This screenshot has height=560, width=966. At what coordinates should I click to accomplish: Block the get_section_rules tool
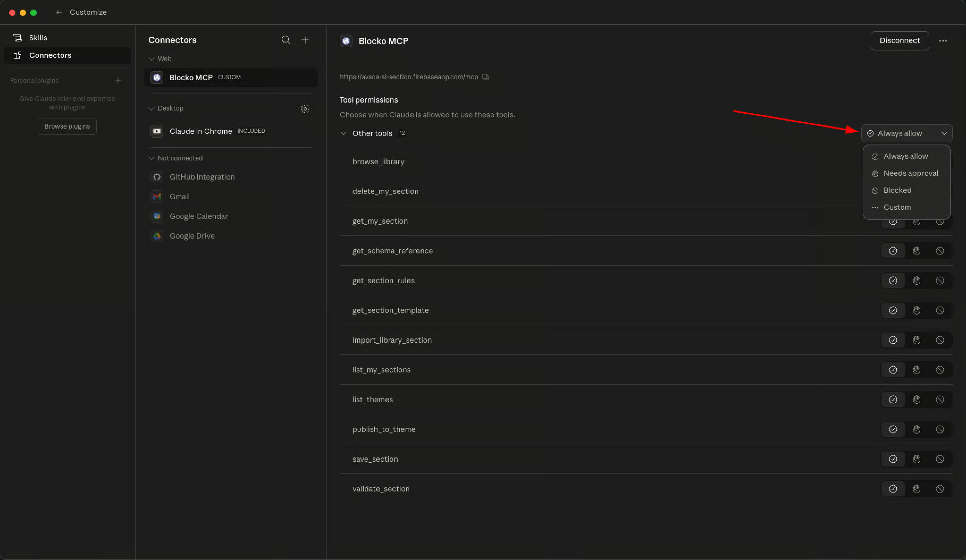coord(939,281)
